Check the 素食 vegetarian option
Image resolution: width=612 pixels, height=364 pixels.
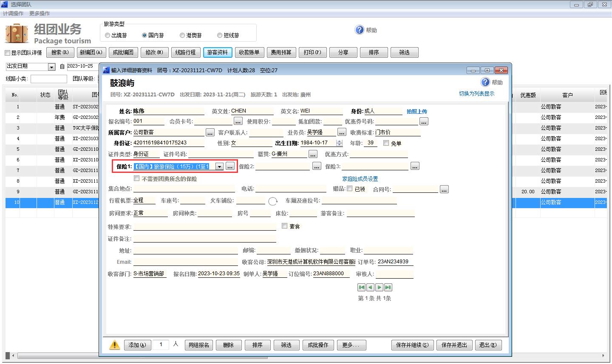point(285,226)
